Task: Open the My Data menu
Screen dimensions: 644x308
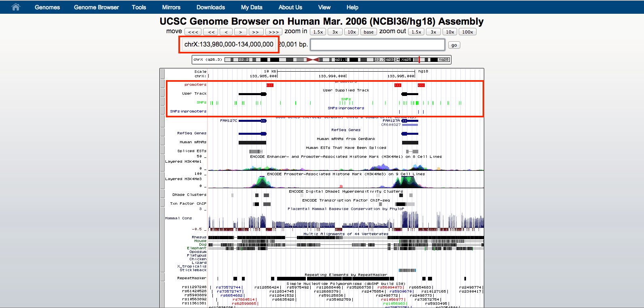Action: pos(252,7)
